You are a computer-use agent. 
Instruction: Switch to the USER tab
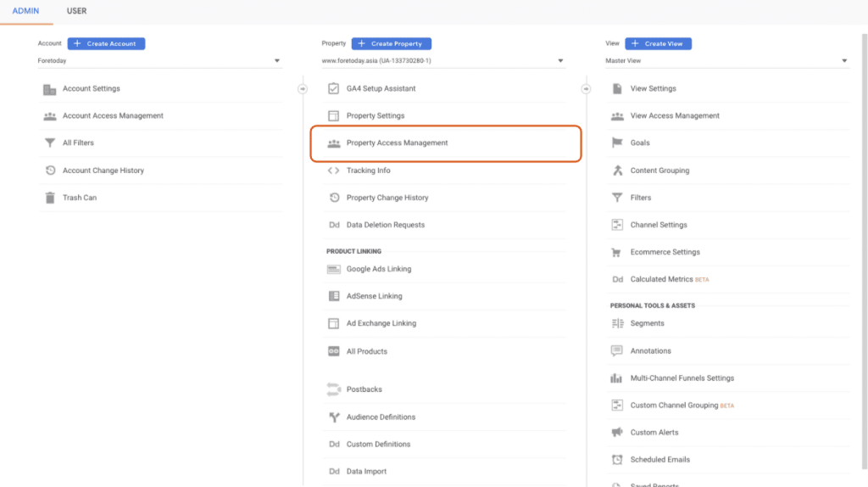click(x=76, y=11)
